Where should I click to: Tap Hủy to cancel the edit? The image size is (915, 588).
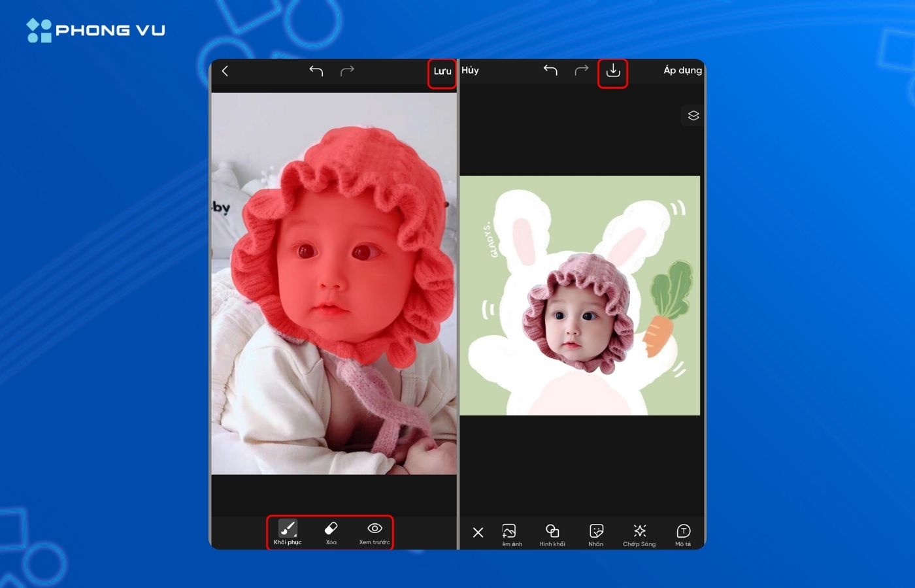(470, 71)
